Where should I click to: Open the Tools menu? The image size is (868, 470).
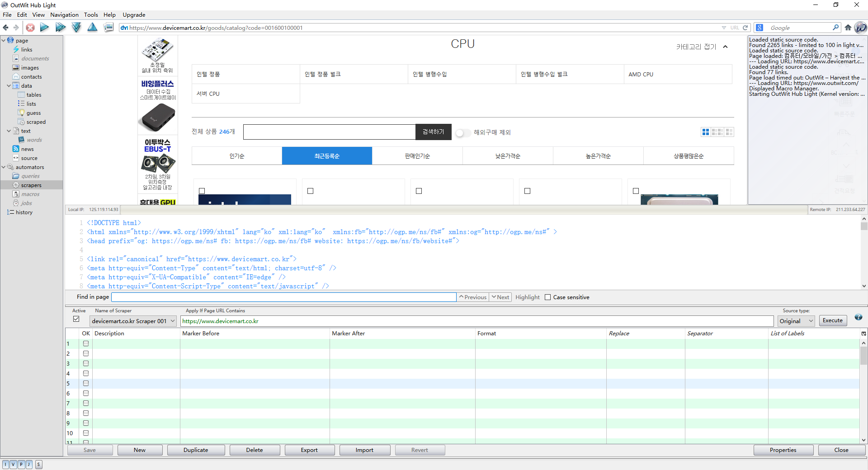coord(91,14)
